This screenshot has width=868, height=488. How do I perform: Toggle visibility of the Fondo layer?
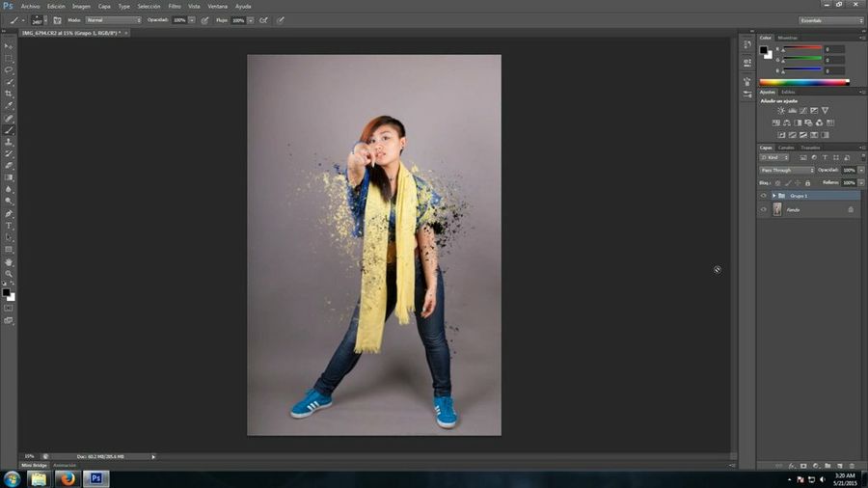763,209
